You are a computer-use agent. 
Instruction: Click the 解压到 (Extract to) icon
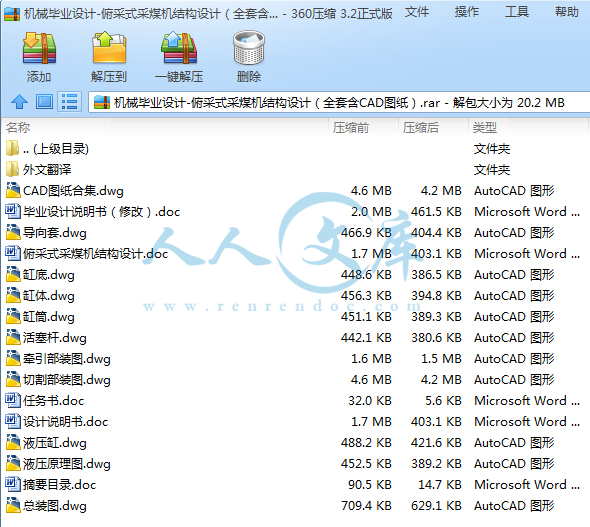pos(109,48)
